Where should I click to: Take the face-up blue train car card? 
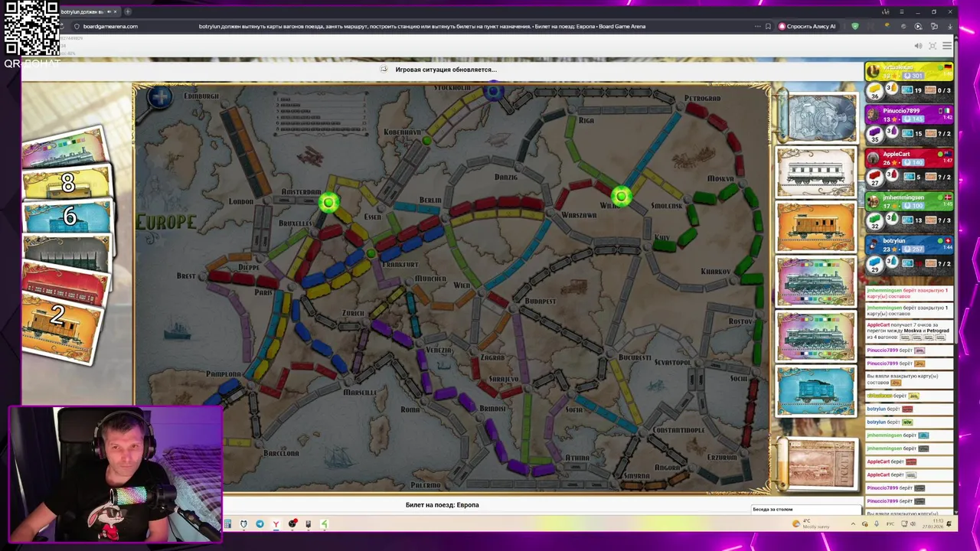tap(816, 391)
